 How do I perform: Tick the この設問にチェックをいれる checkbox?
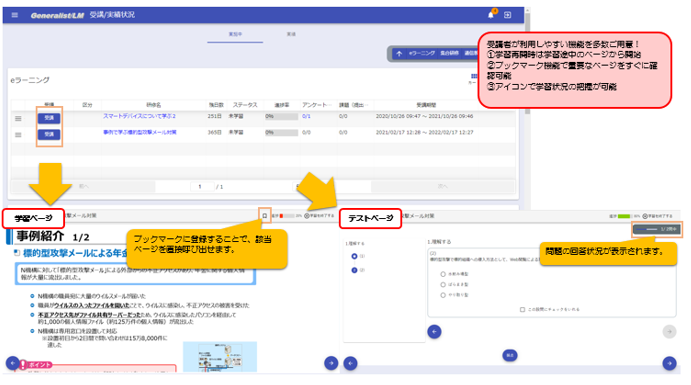[522, 310]
